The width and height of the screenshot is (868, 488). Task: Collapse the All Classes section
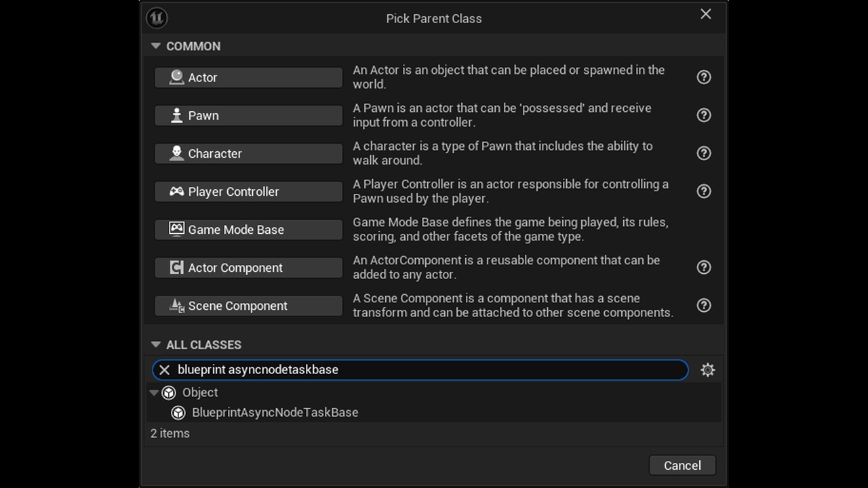point(156,344)
